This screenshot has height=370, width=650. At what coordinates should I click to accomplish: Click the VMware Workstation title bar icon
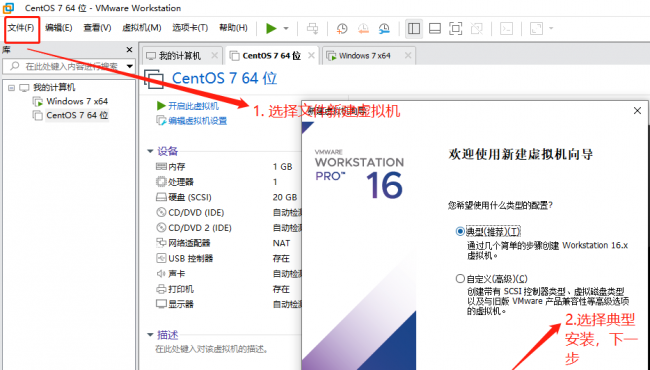pyautogui.click(x=8, y=7)
